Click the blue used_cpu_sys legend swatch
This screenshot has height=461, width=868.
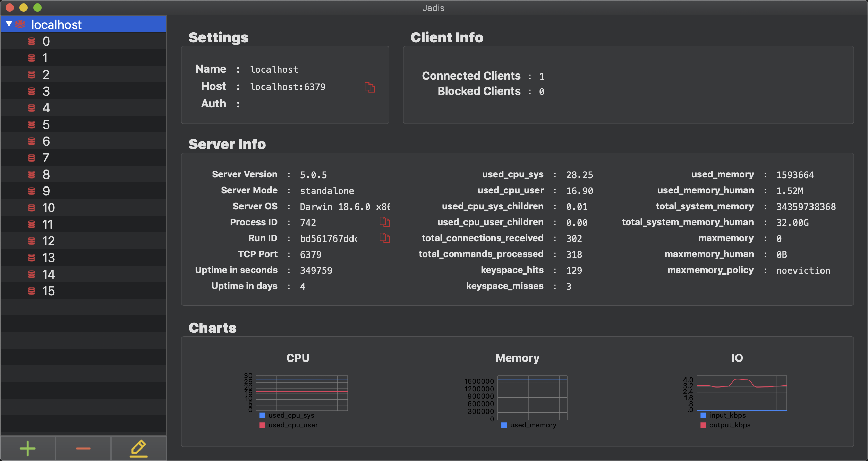point(262,415)
